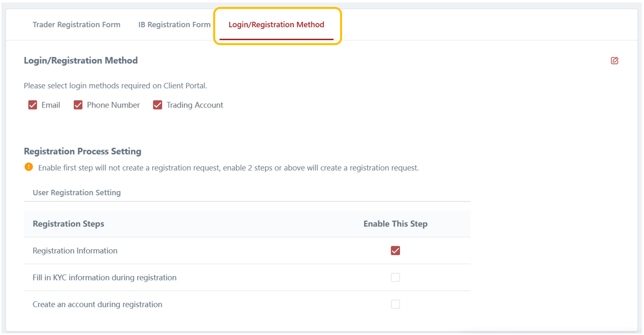644x335 pixels.
Task: Uncheck the Email login method checkbox
Action: coord(33,105)
